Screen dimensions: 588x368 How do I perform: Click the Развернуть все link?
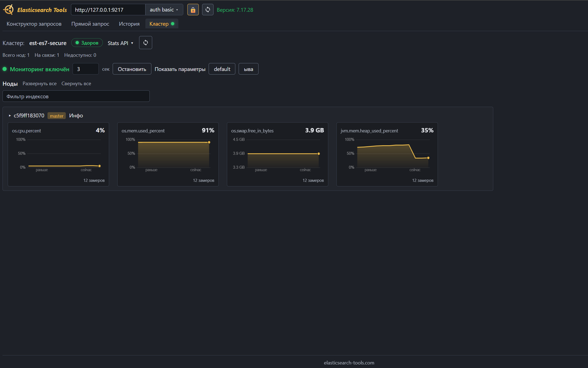pyautogui.click(x=40, y=84)
